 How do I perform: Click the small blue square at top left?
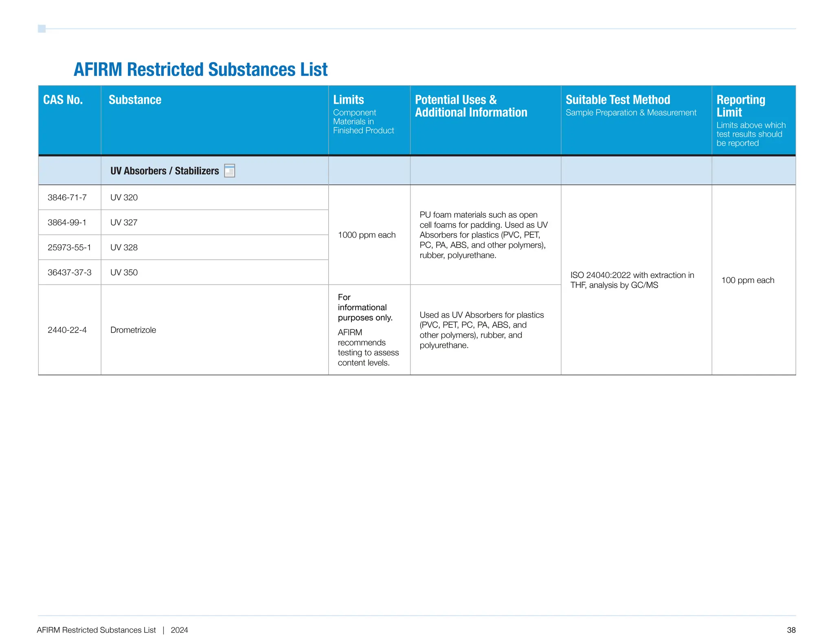click(42, 28)
